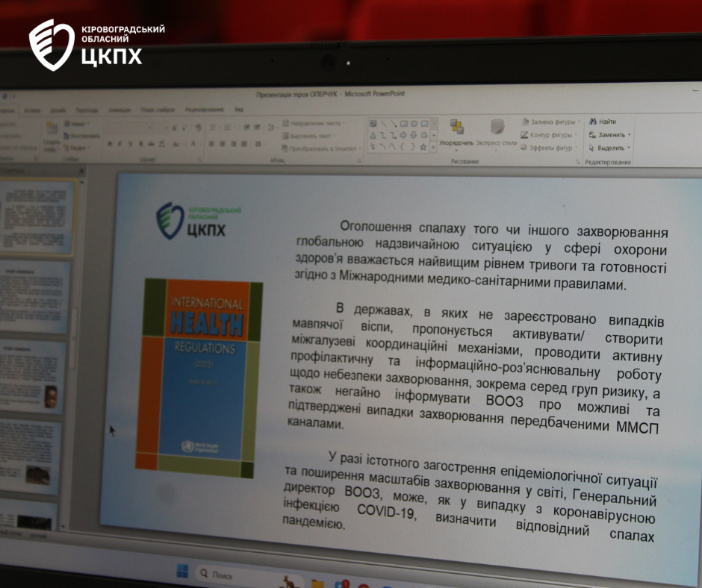Expand the shapes gallery more arrow
Image resolution: width=702 pixels, height=588 pixels.
[434, 148]
